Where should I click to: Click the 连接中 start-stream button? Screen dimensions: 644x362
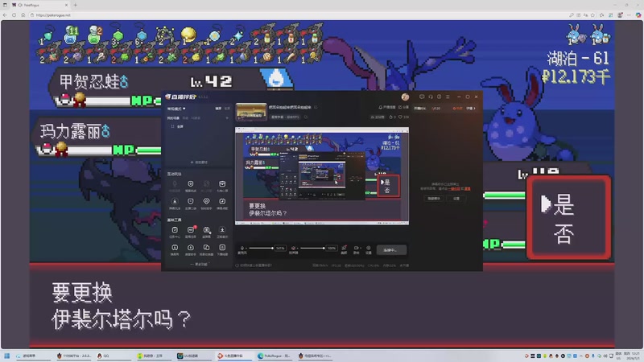pos(391,249)
